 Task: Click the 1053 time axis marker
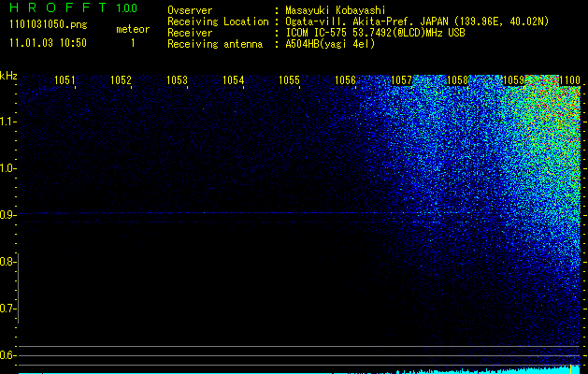coord(177,80)
